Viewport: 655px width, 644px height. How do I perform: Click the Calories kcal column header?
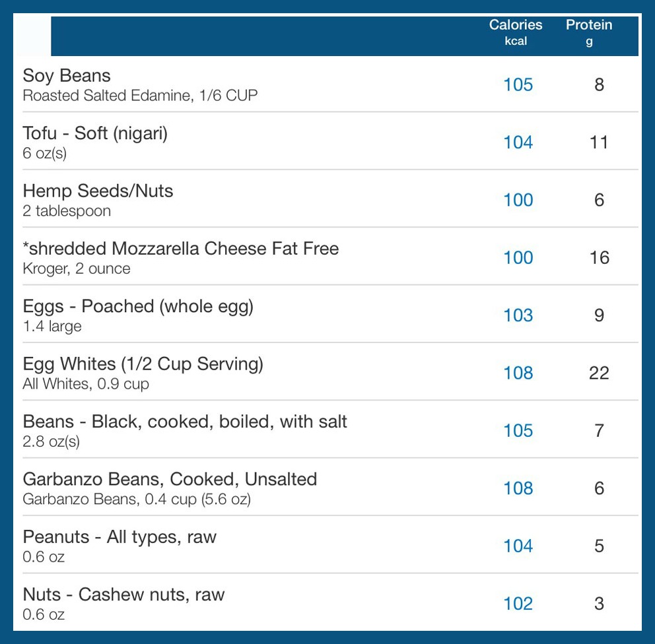(x=516, y=32)
